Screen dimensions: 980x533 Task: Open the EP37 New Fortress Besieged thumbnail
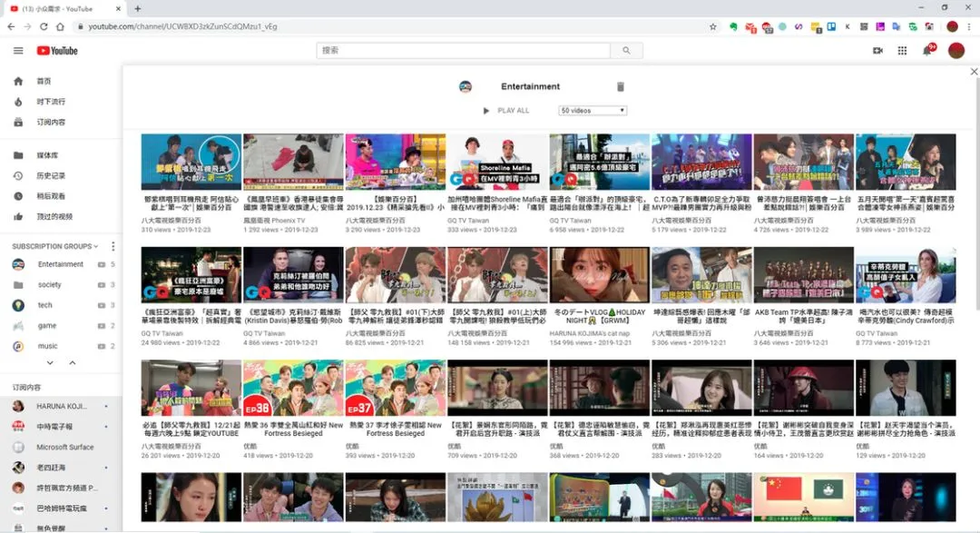[395, 388]
